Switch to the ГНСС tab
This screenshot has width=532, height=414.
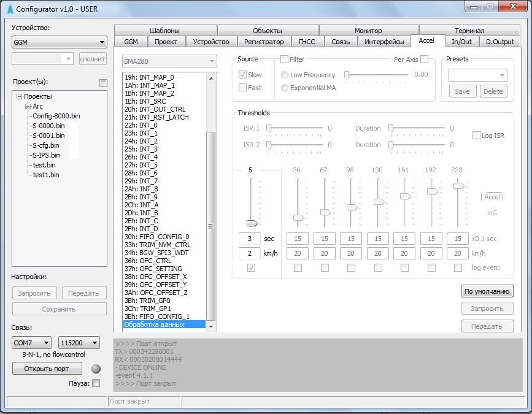306,42
